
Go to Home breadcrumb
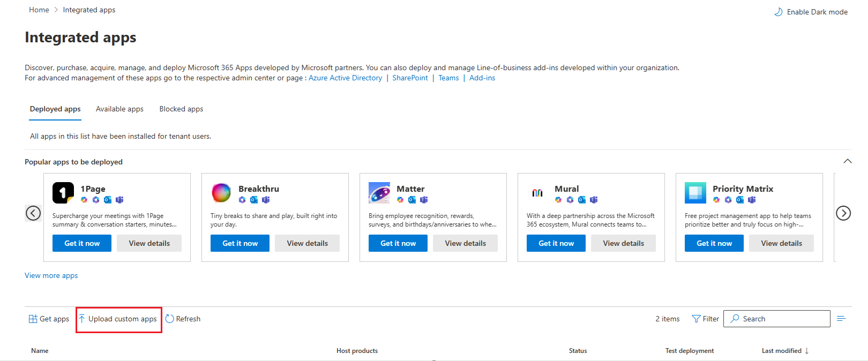point(39,10)
